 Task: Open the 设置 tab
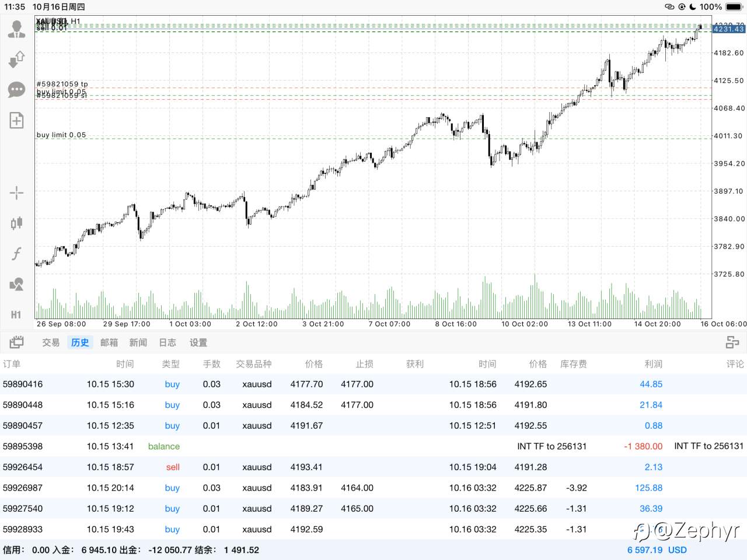click(x=198, y=342)
